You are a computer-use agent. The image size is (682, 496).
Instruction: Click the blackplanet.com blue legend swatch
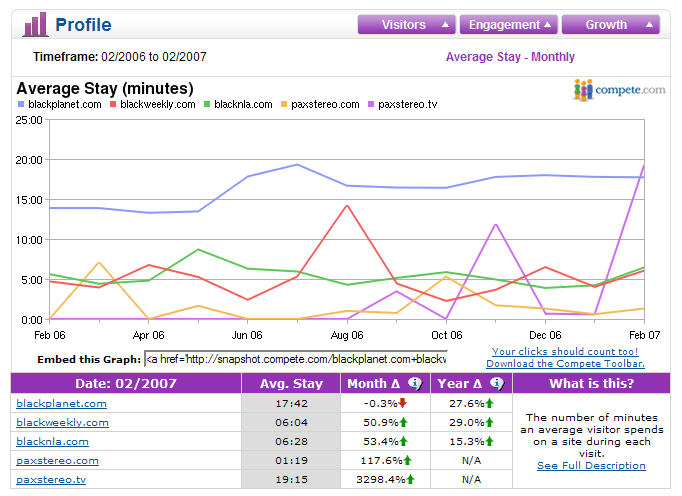coord(21,104)
